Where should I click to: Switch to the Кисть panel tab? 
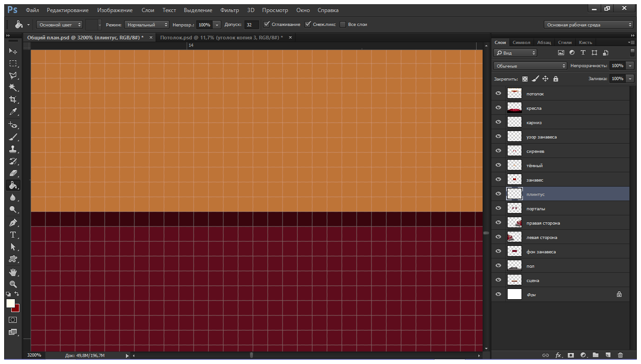[x=585, y=42]
